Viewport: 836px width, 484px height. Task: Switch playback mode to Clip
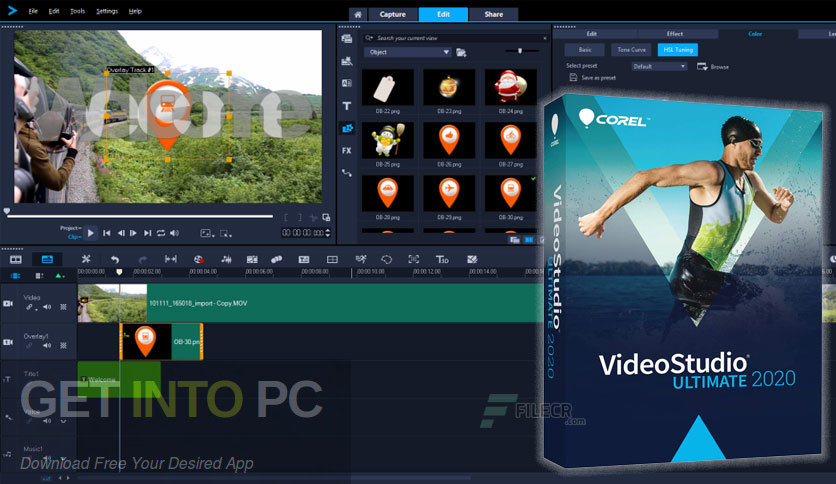point(74,237)
